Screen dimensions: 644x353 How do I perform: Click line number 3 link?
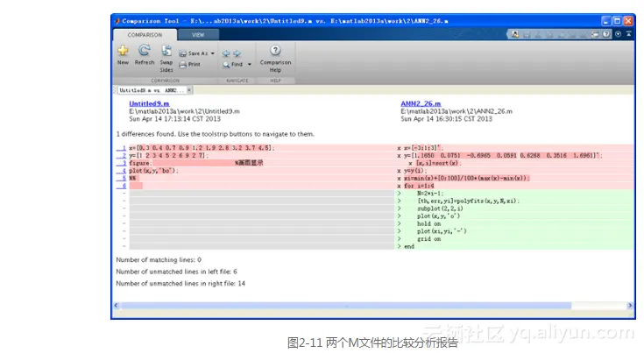tap(122, 163)
